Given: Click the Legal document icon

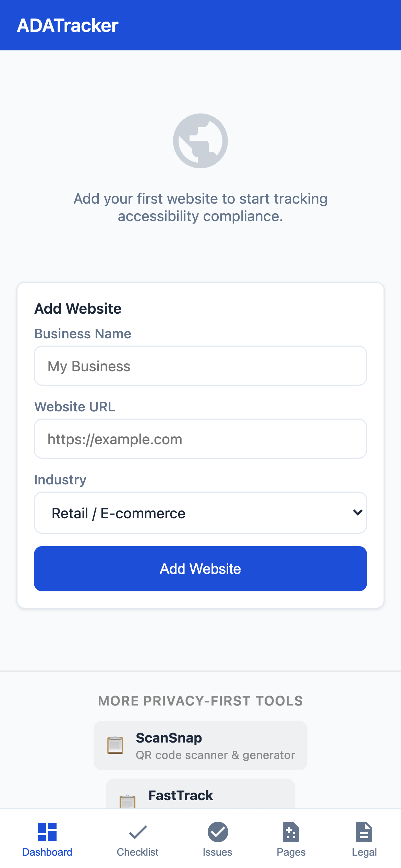Looking at the screenshot, I should click(x=364, y=832).
